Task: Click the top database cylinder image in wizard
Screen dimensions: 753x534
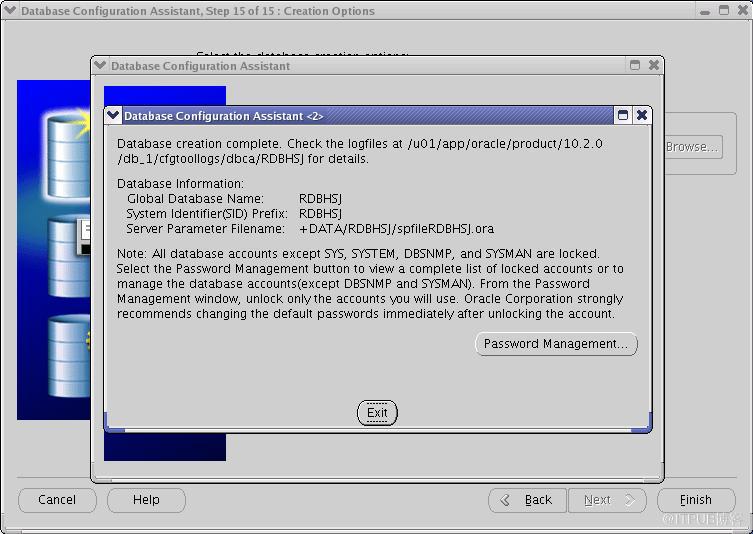Action: [68, 156]
